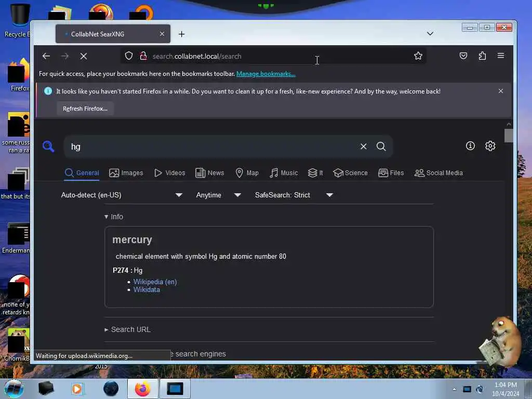532x399 pixels.
Task: Open the SafeSearch: Strict dropdown
Action: (x=294, y=195)
